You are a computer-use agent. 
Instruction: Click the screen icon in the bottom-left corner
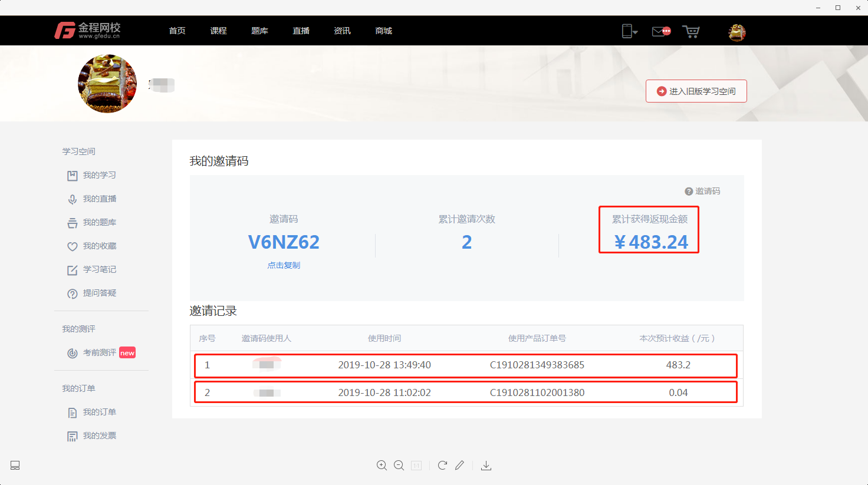(x=15, y=466)
